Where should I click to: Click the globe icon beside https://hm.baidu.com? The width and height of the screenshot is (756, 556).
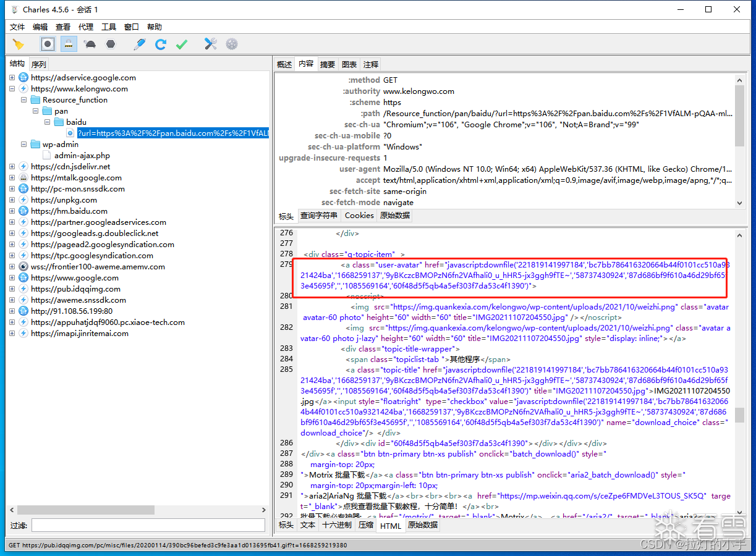pos(24,211)
